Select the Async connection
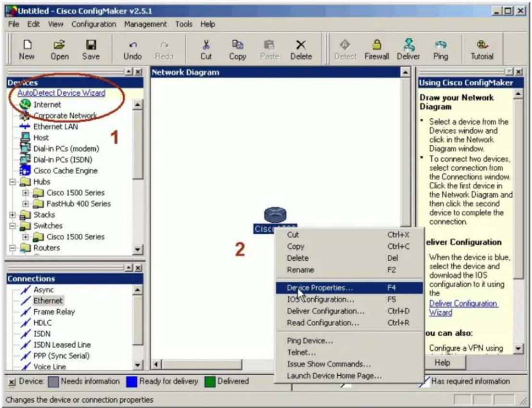Screen dimensions: 532x408 (x=43, y=290)
